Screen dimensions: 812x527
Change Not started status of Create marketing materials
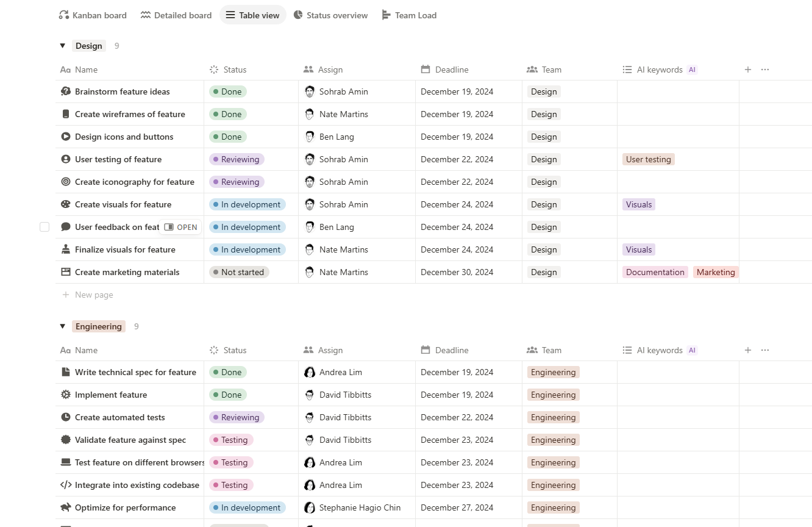239,272
